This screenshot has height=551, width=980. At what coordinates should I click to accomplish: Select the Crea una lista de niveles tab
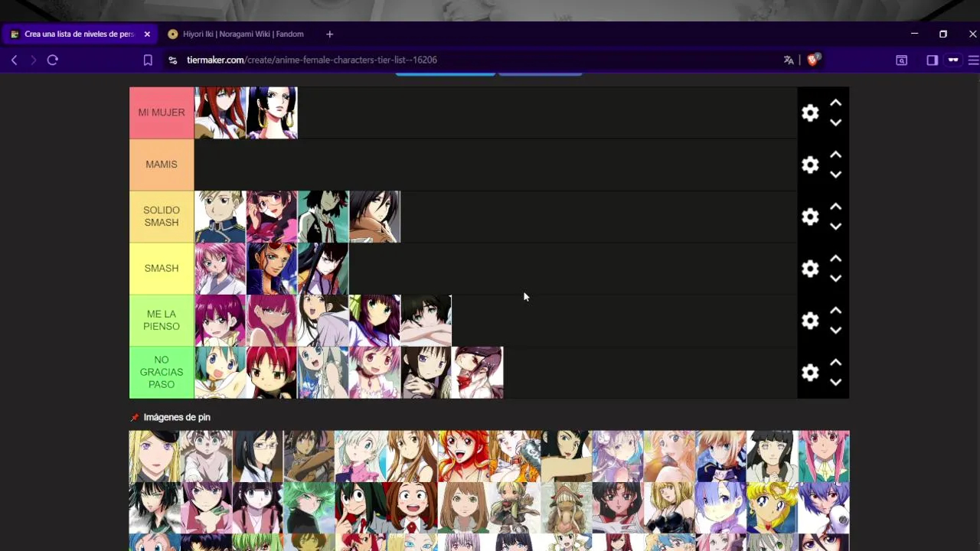tap(80, 34)
